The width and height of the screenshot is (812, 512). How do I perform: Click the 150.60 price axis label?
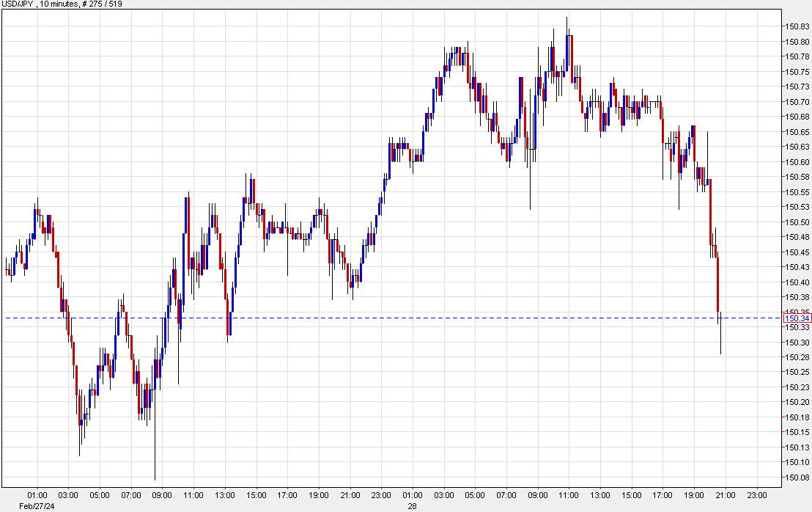(797, 161)
